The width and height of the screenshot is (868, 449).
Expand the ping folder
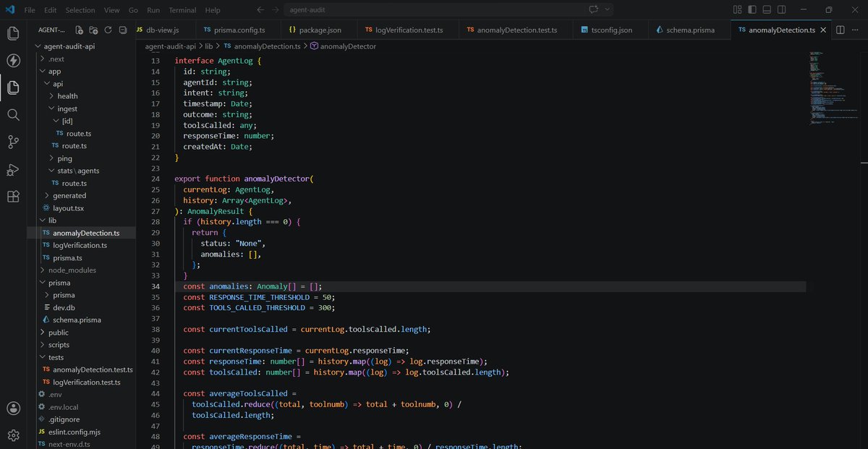[x=80, y=158]
